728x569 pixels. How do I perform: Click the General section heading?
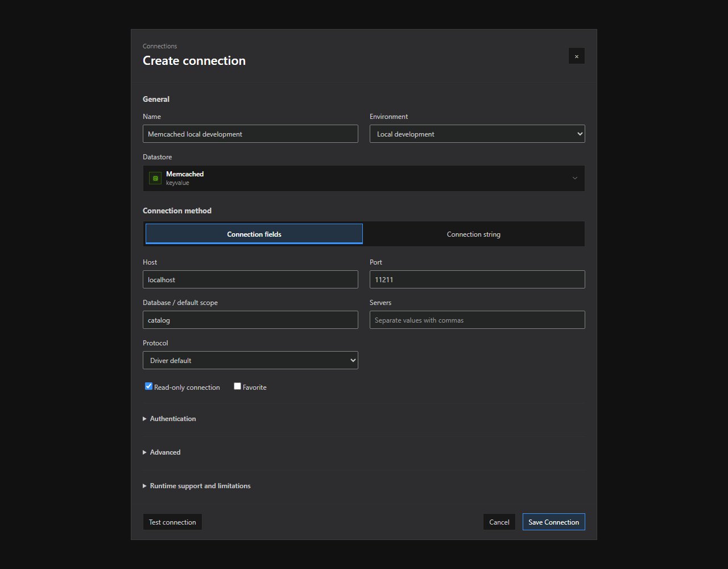(x=156, y=99)
